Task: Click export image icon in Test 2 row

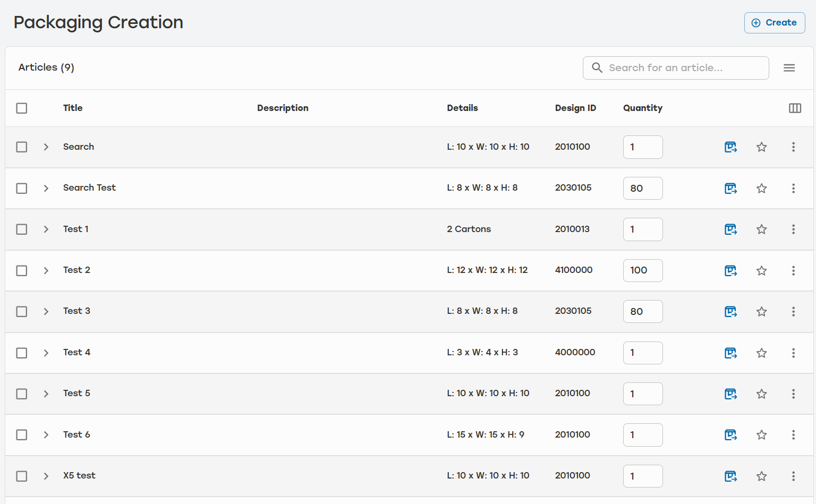Action: [731, 270]
